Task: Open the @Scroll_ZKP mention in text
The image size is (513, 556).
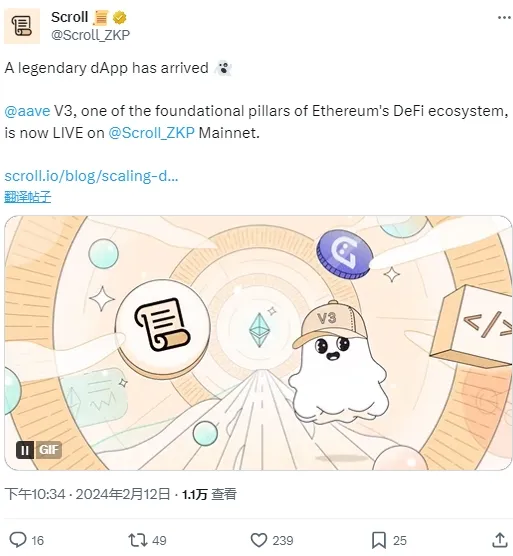Action: tap(151, 133)
